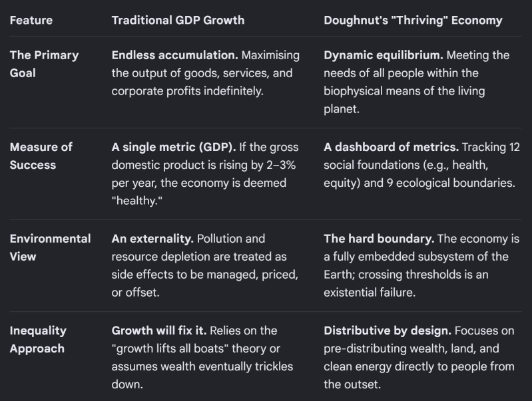This screenshot has width=532, height=401.
Task: Select the Environmental View row label
Action: coord(50,247)
